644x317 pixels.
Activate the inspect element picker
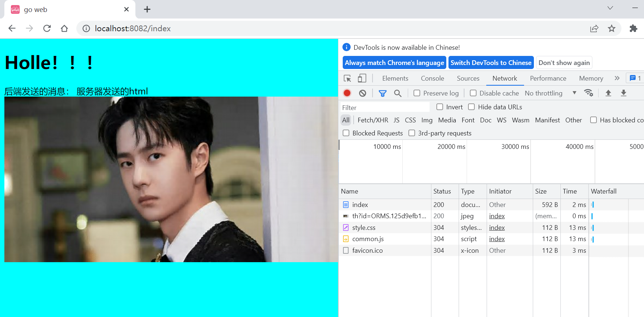347,78
